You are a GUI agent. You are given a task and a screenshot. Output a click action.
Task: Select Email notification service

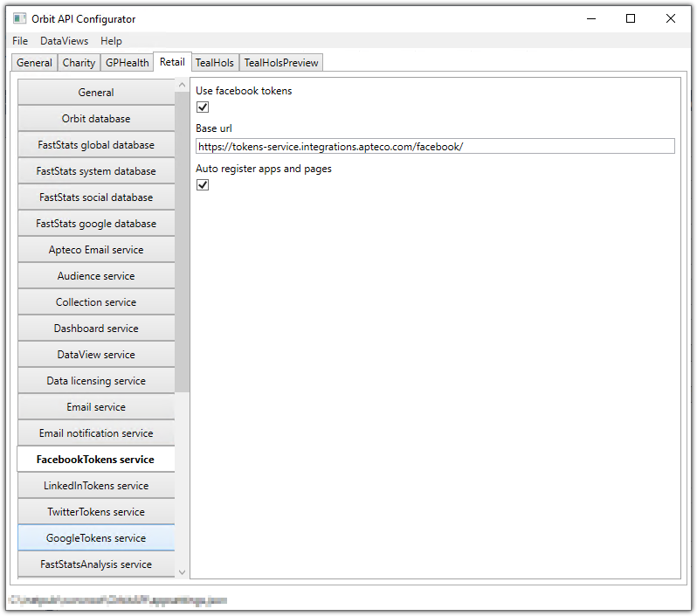point(96,433)
